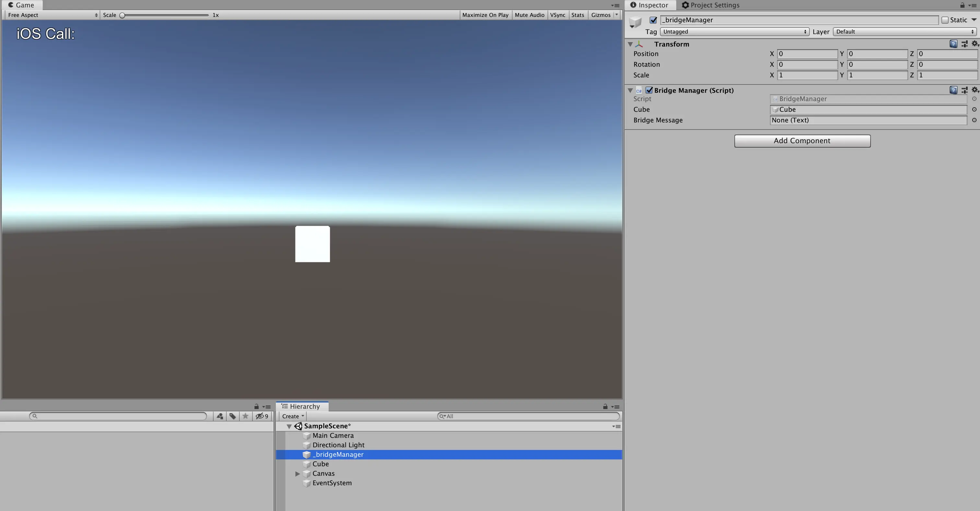The height and width of the screenshot is (511, 980).
Task: Open Hierarchy panel options menu icon
Action: pyautogui.click(x=615, y=407)
